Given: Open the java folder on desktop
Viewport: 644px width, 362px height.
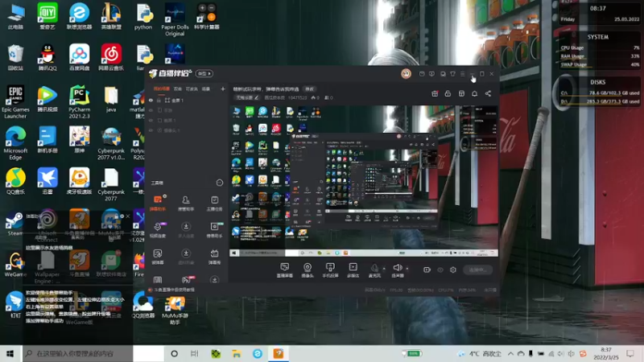Looking at the screenshot, I should pyautogui.click(x=111, y=99).
